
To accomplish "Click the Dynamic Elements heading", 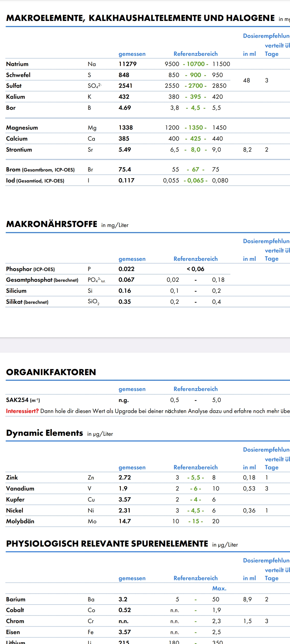I will [45, 433].
